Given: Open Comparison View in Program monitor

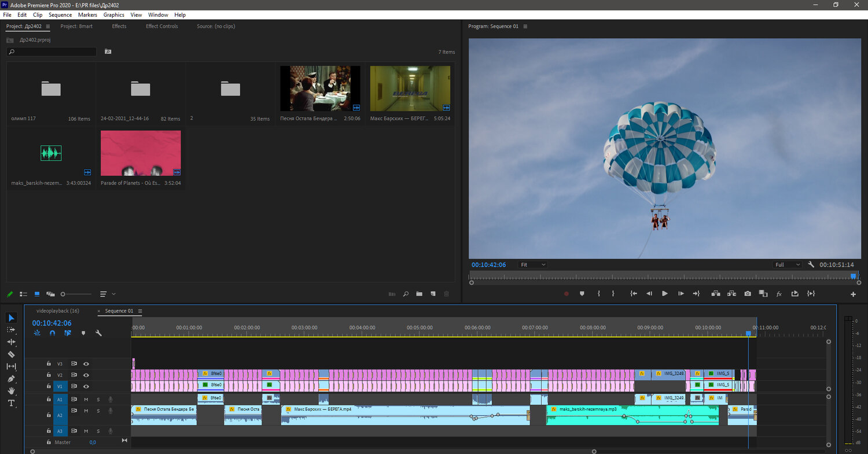Looking at the screenshot, I should 763,294.
